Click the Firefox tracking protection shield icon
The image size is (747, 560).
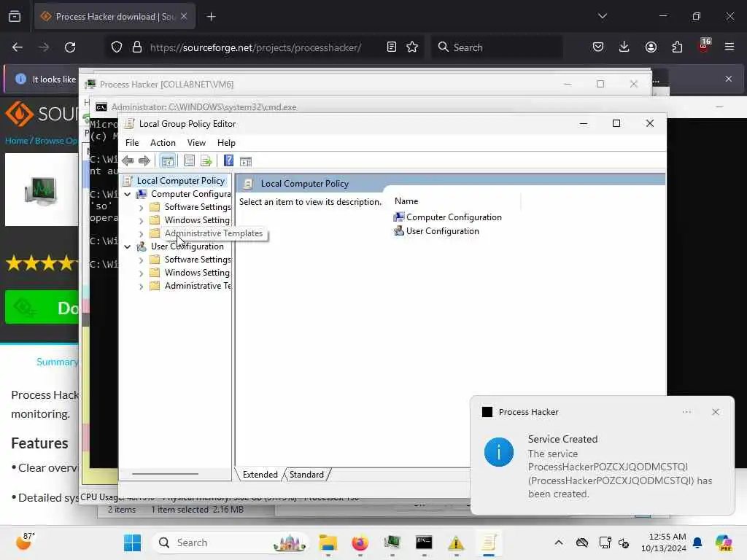117,47
